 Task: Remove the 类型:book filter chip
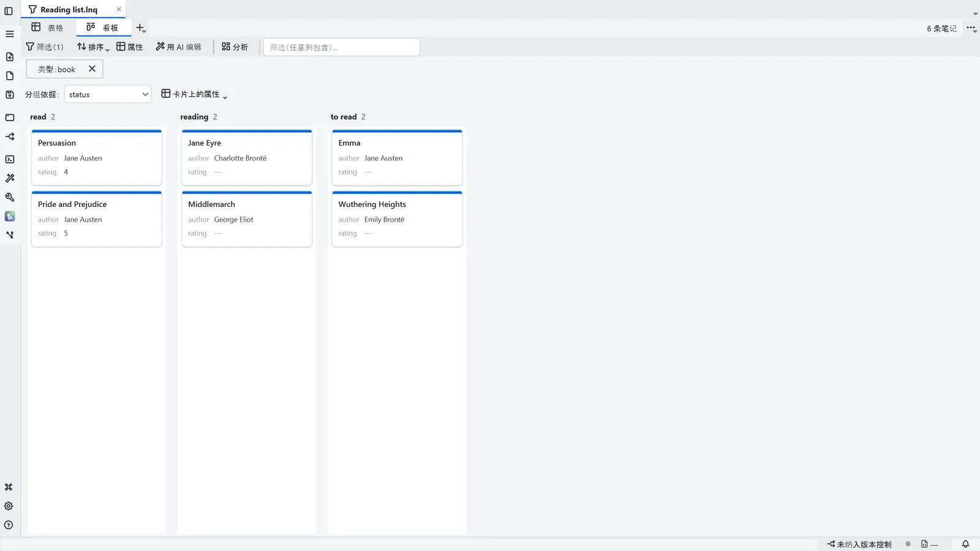[92, 69]
